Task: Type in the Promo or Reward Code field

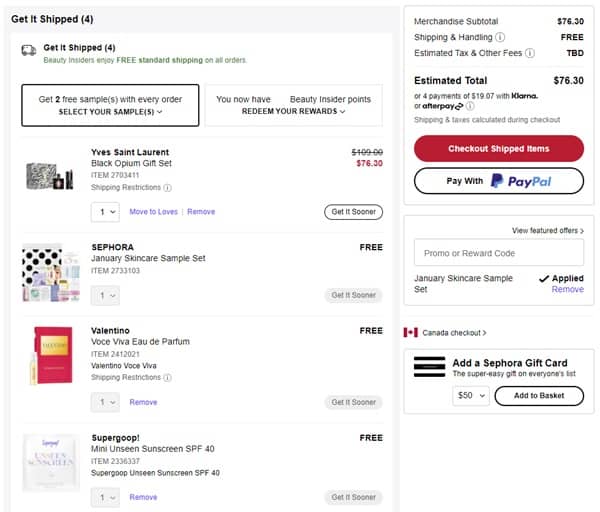Action: 499,253
